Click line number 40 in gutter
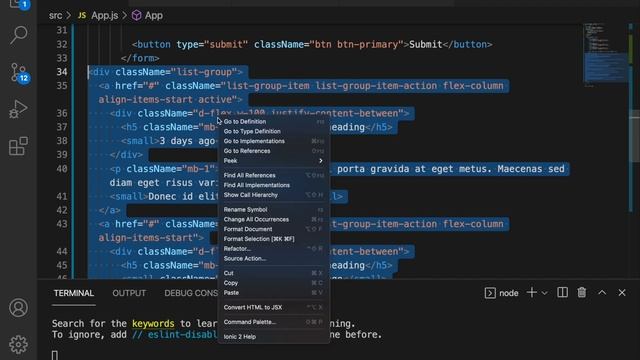The image size is (640, 360). (x=62, y=169)
